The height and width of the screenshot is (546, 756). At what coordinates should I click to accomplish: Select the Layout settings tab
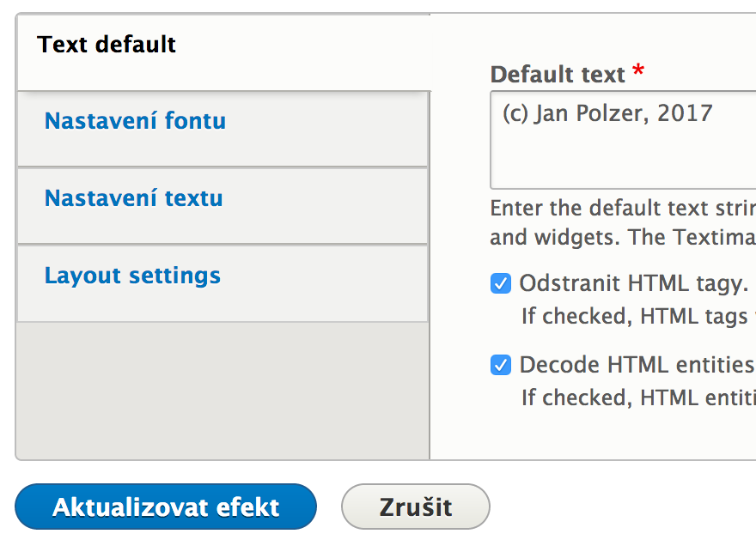coord(132,276)
